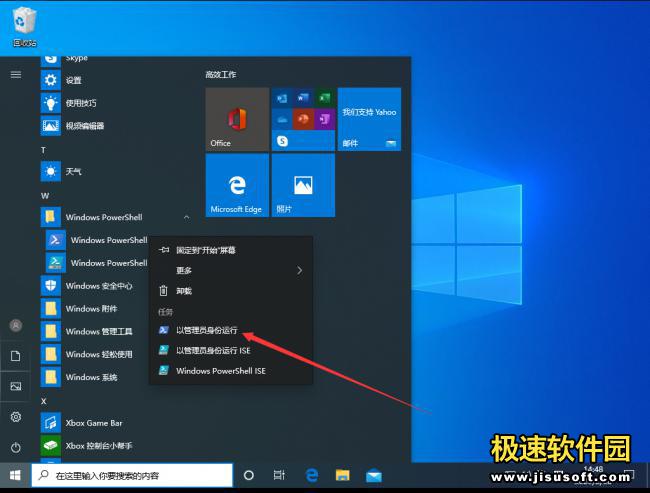Open Documents from the Start sidebar
The width and height of the screenshot is (650, 493).
[16, 356]
